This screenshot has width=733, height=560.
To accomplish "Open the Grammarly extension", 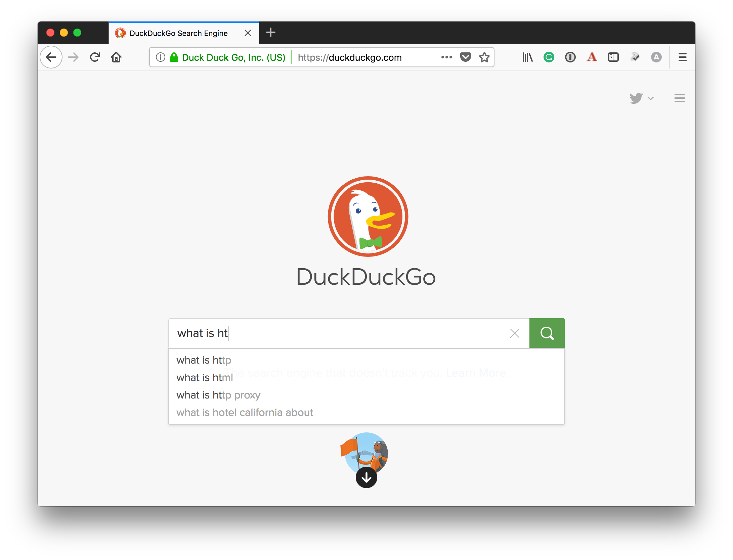I will (x=549, y=57).
